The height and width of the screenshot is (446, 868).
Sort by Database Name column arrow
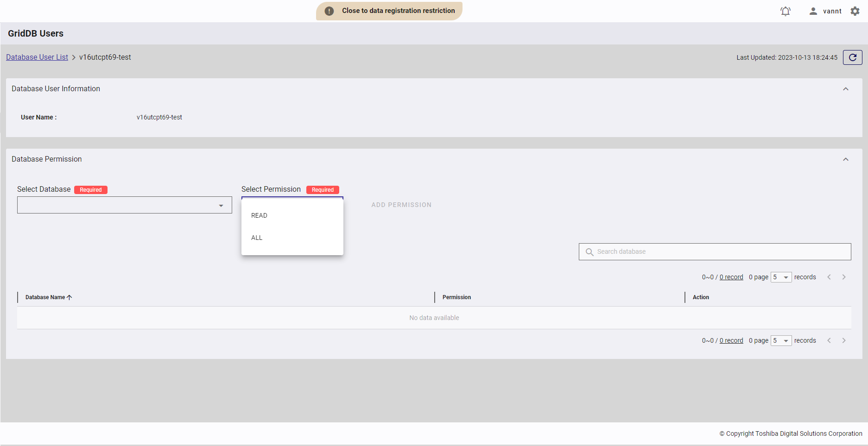point(70,297)
